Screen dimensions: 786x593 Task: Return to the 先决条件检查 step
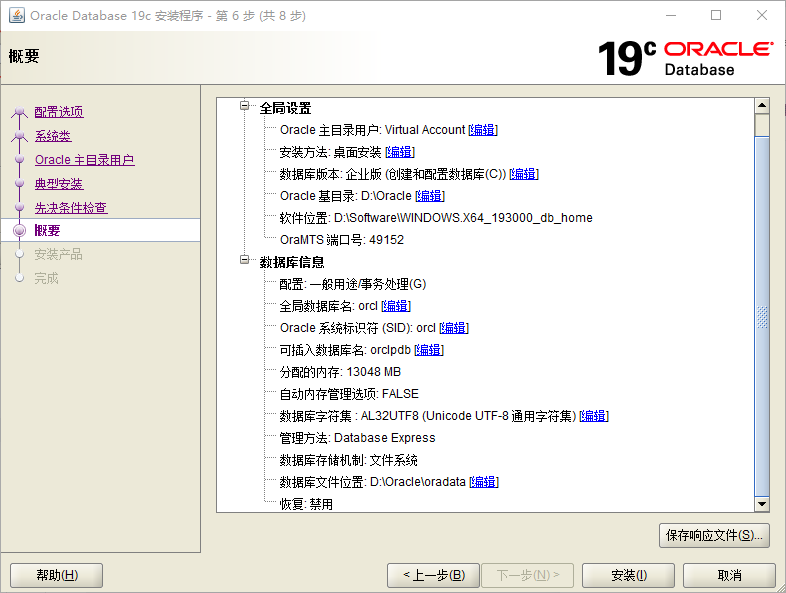(x=71, y=208)
